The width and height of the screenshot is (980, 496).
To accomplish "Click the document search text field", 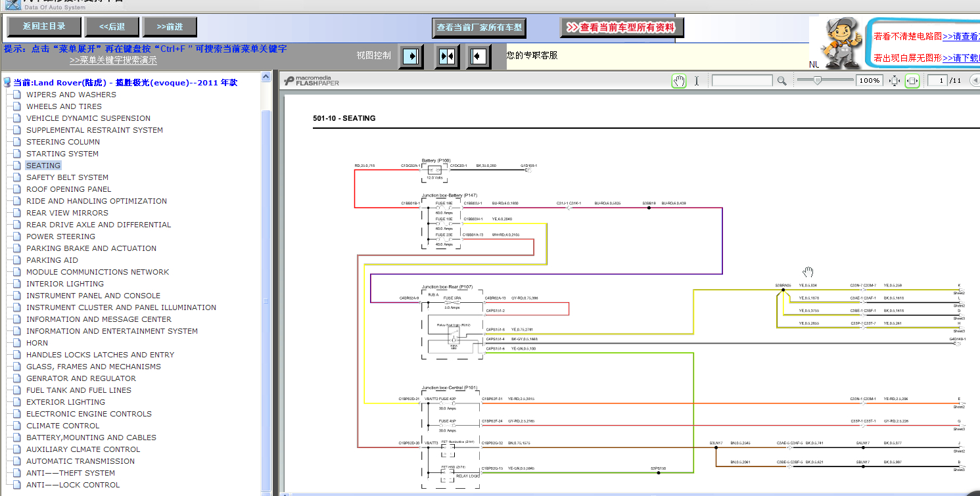I will point(742,81).
